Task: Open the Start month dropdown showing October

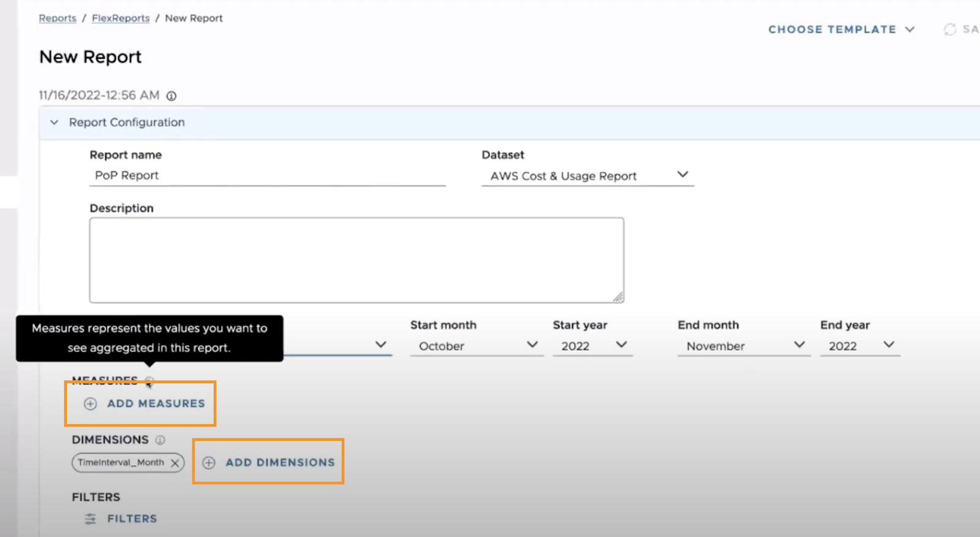Action: (x=477, y=346)
